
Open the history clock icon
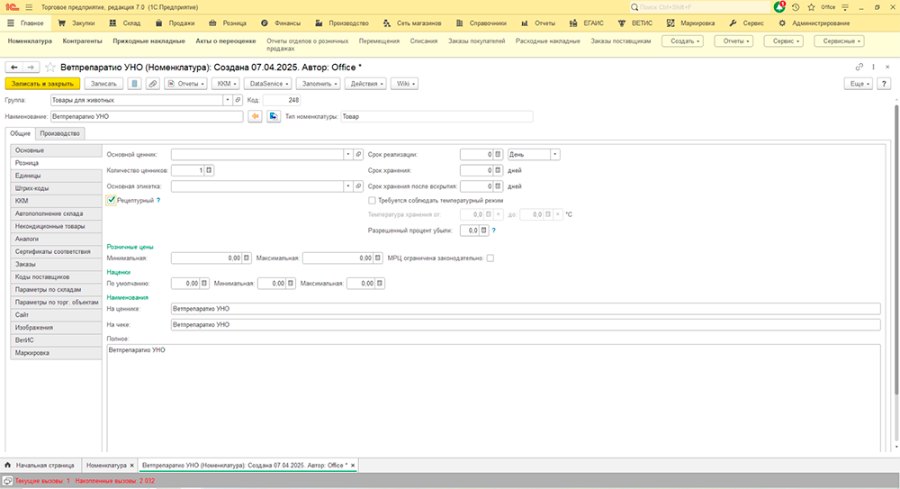coord(796,7)
